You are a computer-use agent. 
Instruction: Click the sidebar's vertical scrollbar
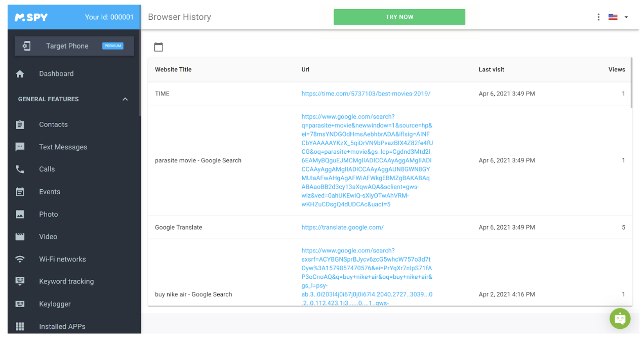139,73
